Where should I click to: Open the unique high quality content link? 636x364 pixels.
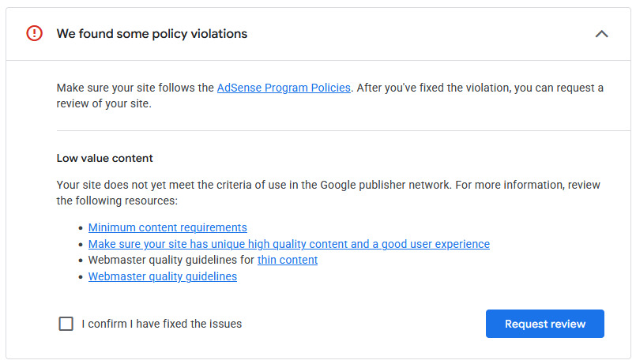(288, 244)
